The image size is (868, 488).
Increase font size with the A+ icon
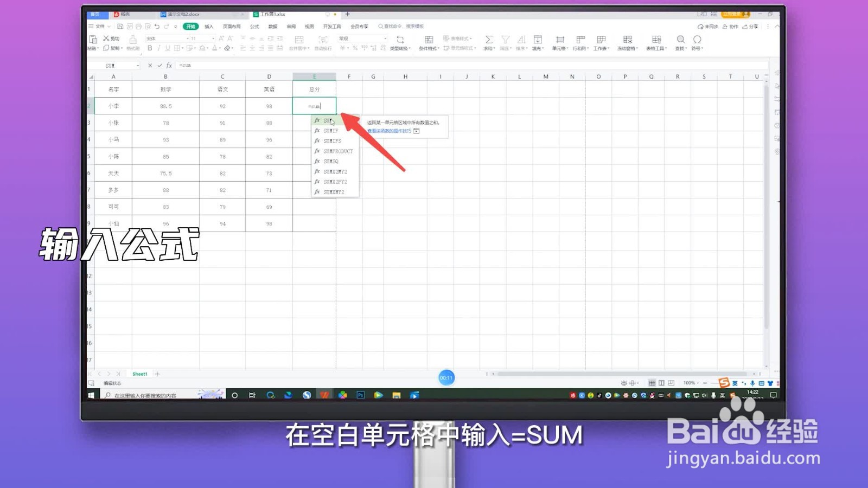coord(221,38)
